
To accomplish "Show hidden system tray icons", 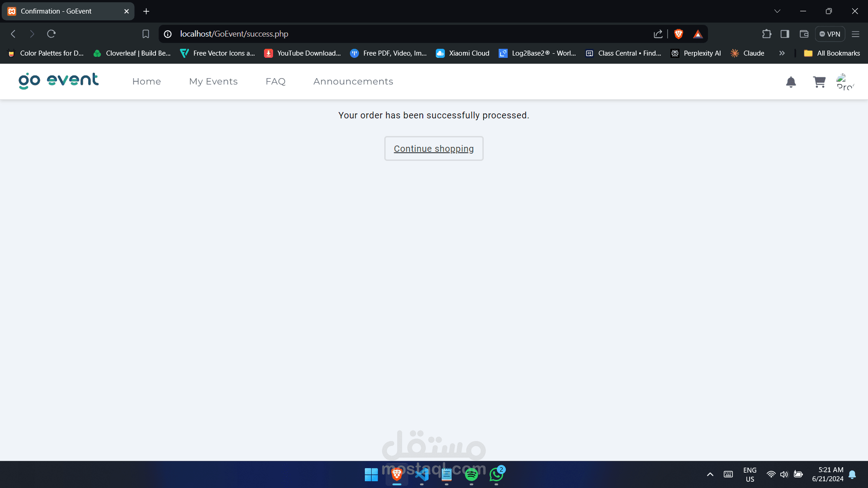I will pyautogui.click(x=710, y=474).
